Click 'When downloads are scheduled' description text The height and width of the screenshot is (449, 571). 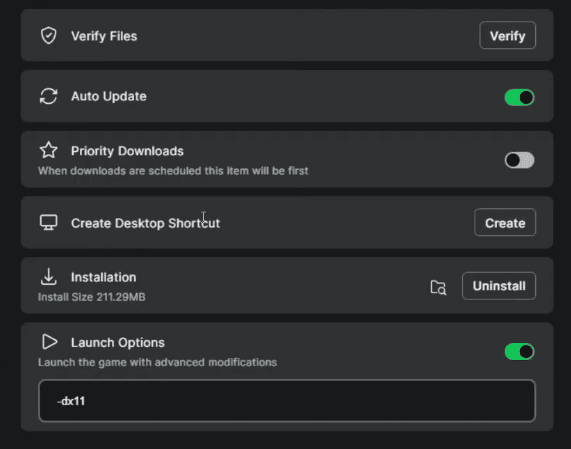pyautogui.click(x=173, y=171)
